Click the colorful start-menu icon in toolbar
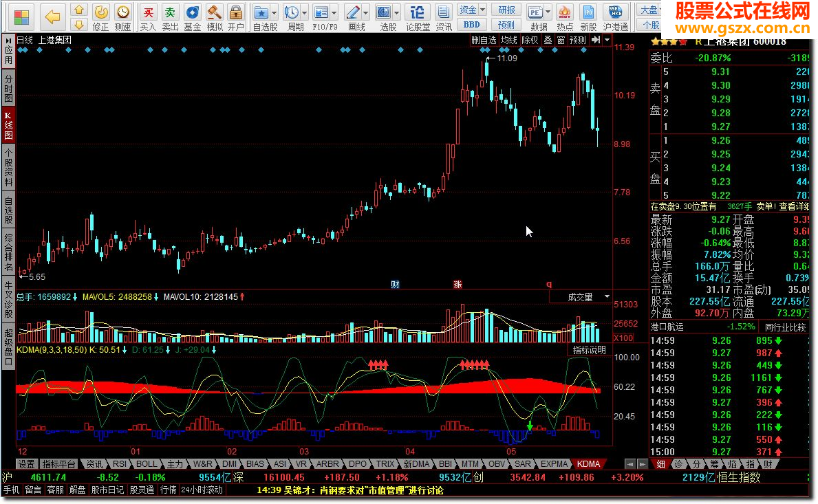Screen dimensions: 818x504 coord(22,17)
